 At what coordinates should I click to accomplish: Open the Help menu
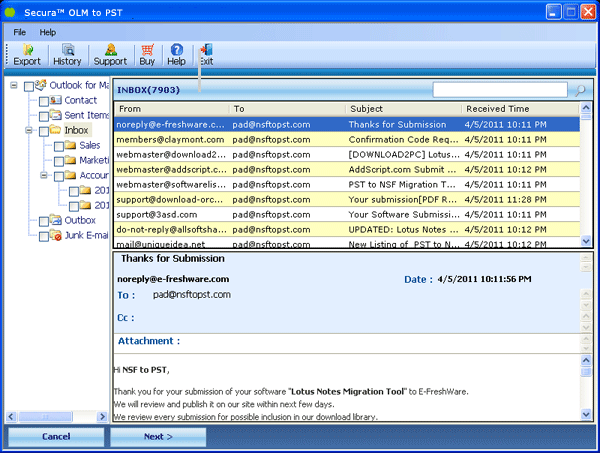(x=48, y=32)
